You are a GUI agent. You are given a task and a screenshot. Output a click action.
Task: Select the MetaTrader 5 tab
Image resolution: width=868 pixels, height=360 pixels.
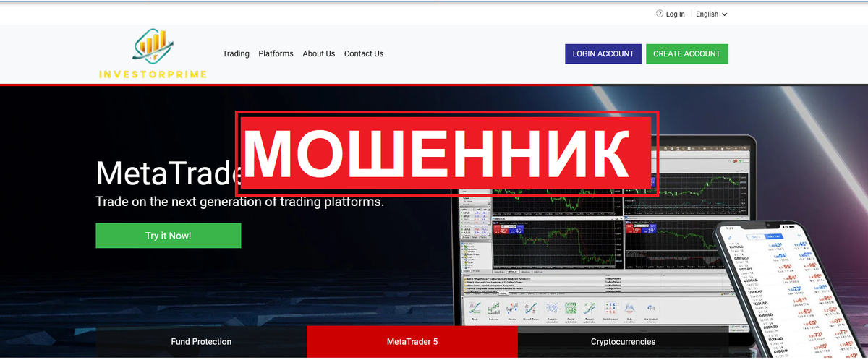412,341
